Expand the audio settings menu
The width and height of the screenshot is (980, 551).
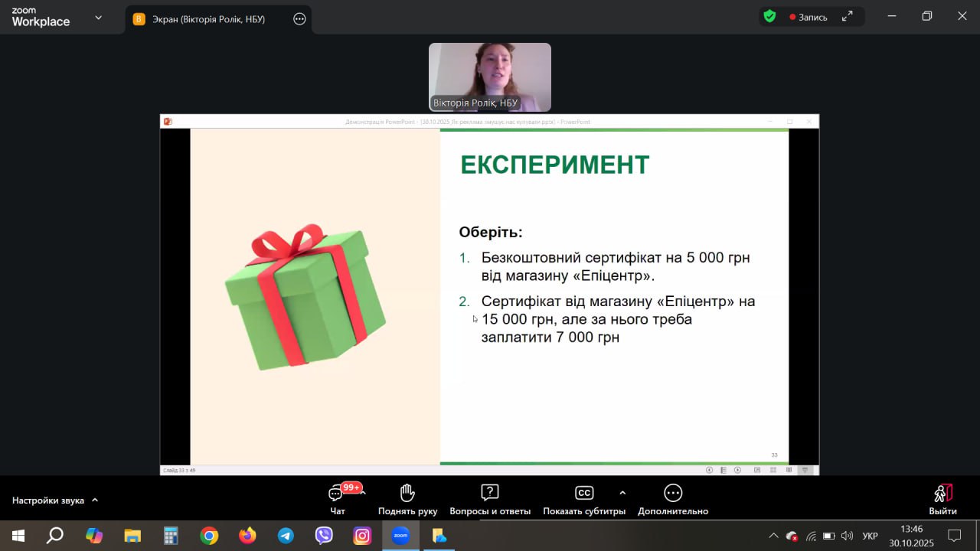(95, 500)
